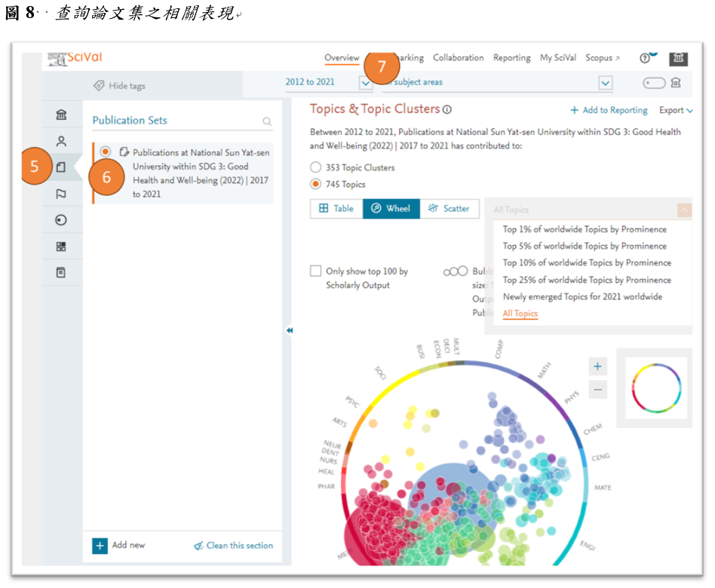Select the 745 Topics radio button
The image size is (715, 588).
[x=315, y=184]
